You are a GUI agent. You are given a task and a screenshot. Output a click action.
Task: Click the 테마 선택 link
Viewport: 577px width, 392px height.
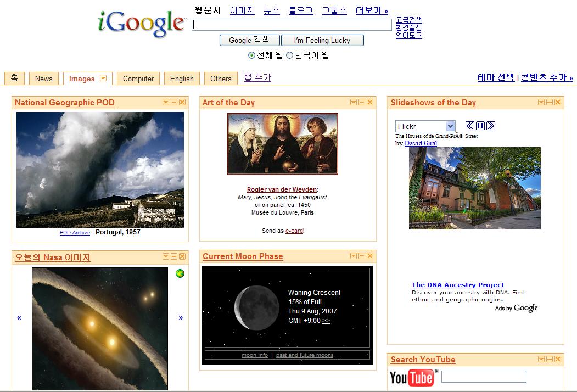pyautogui.click(x=496, y=77)
